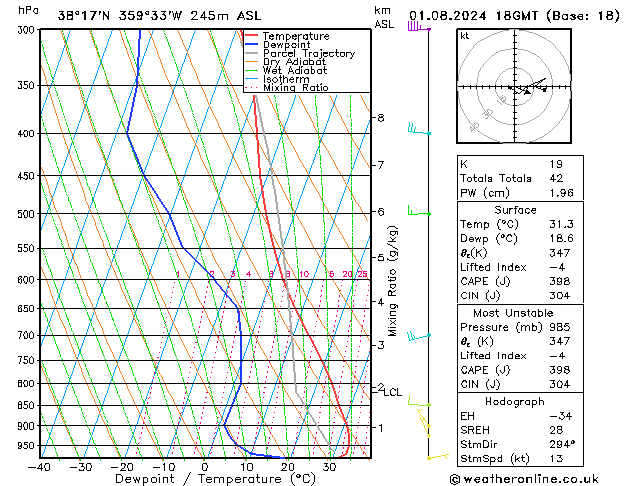Click the yellow-green wind barb at 850 hPa

[419, 401]
